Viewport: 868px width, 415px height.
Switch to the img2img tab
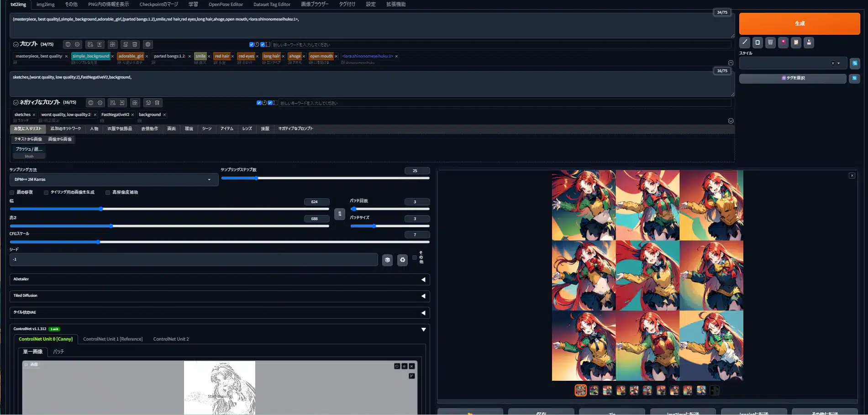click(x=45, y=5)
